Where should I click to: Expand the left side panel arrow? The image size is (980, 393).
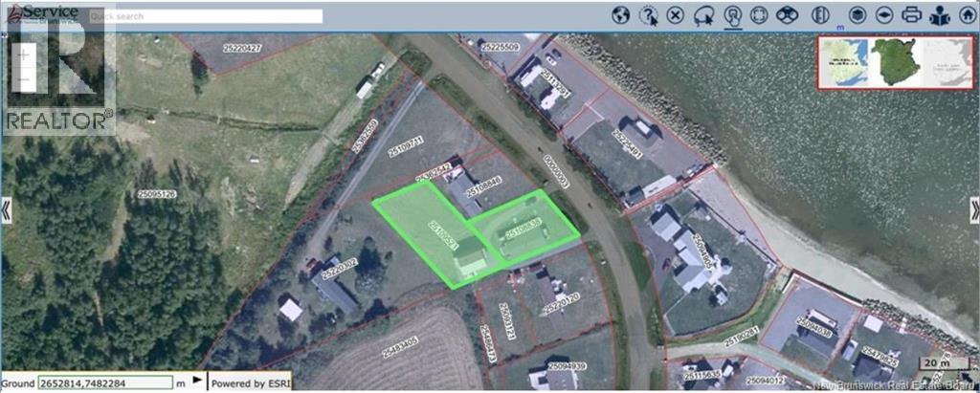pyautogui.click(x=6, y=210)
